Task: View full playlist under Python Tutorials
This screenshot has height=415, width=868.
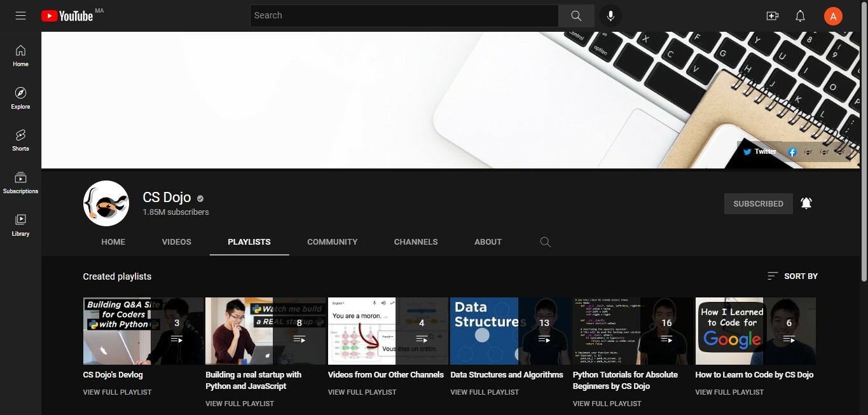Action: click(x=607, y=404)
